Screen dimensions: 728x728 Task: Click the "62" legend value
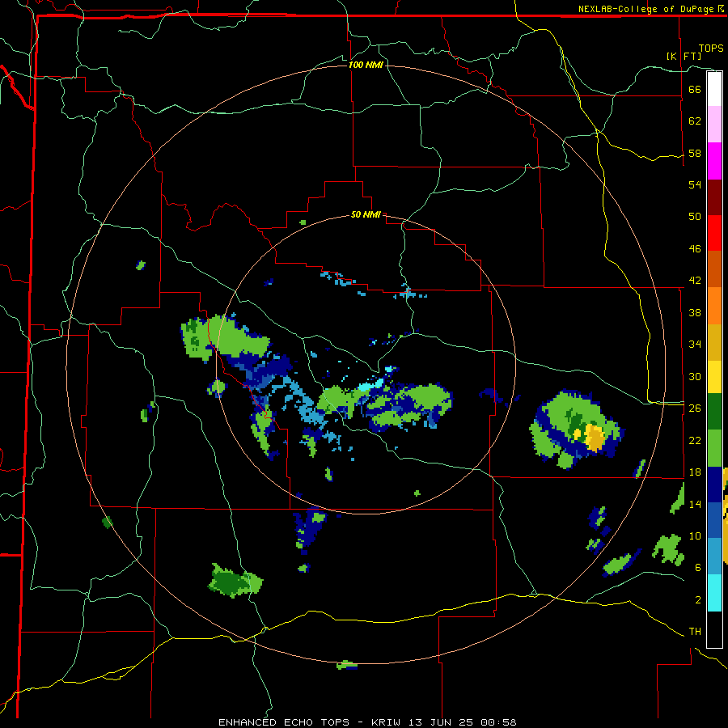[x=695, y=121]
